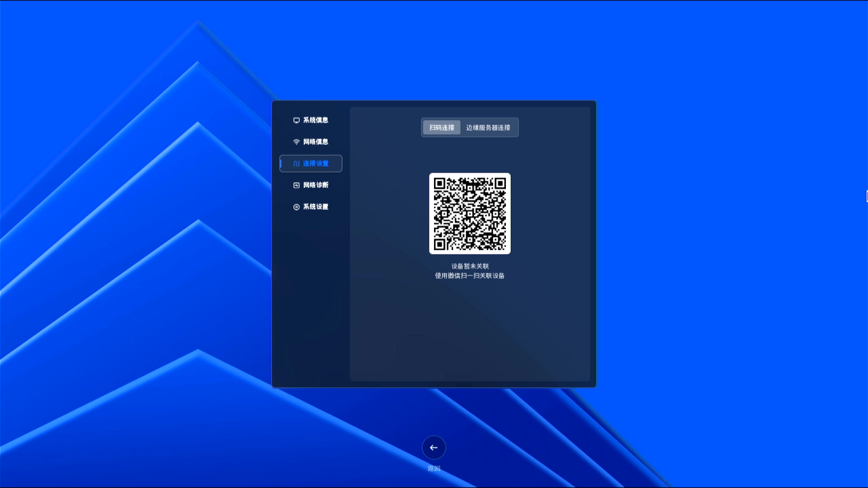The height and width of the screenshot is (488, 868).
Task: Open 网络诊断 in the sidebar
Action: (x=311, y=185)
